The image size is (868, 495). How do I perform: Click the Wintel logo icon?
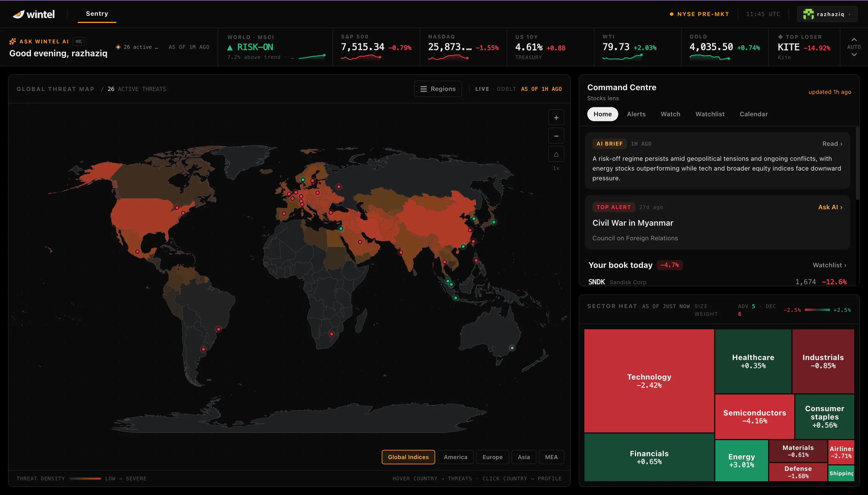point(19,14)
